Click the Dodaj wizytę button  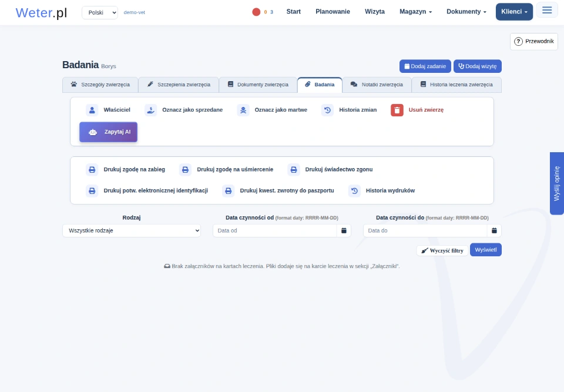(x=477, y=66)
